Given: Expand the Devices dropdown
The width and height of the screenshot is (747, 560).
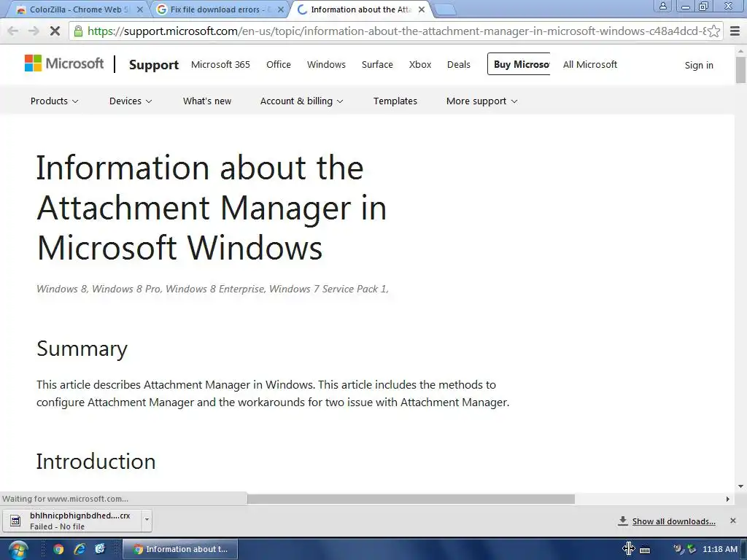Looking at the screenshot, I should [x=131, y=101].
